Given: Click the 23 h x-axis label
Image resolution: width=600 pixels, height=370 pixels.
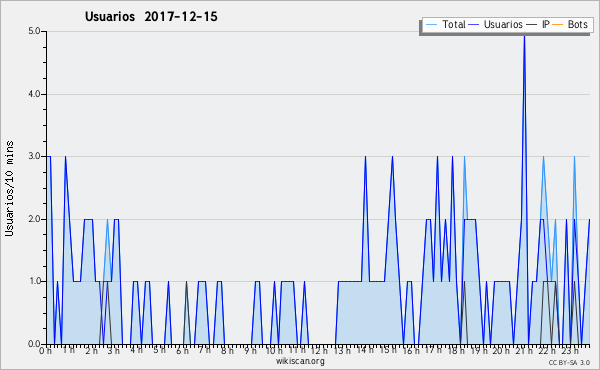Looking at the screenshot, I should pos(570,351).
